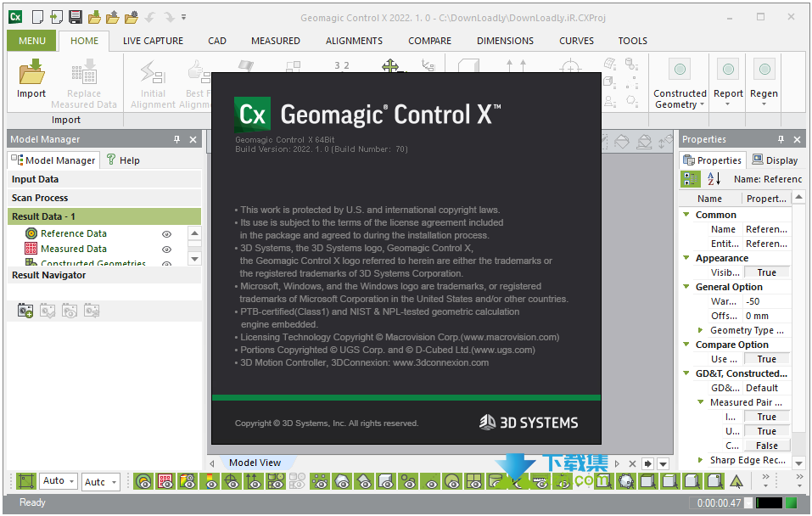Select the sphere vertices selection icon
The height and width of the screenshot is (516, 812).
[x=625, y=481]
